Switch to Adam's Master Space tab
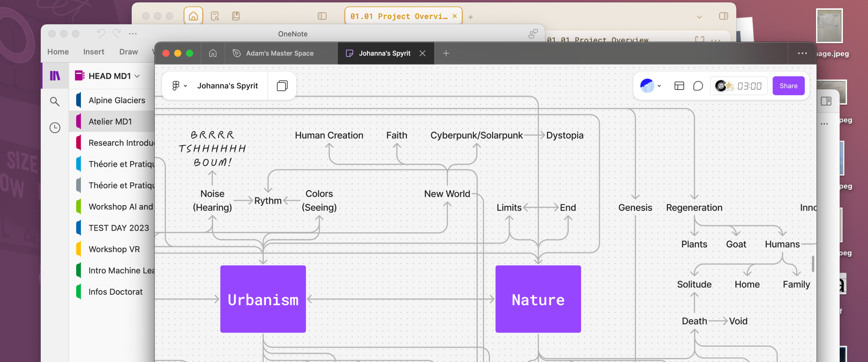The height and width of the screenshot is (362, 868). click(x=279, y=53)
